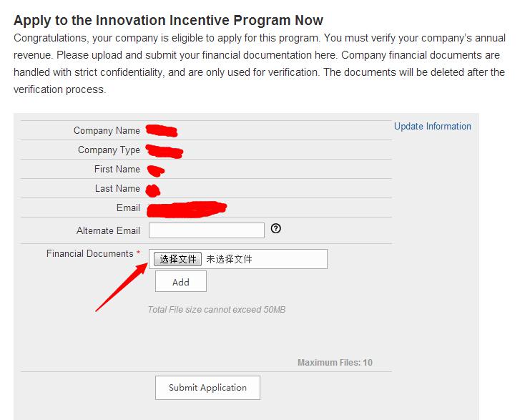Click the Email field label
Viewport: 530px width, 420px height.
tap(128, 207)
